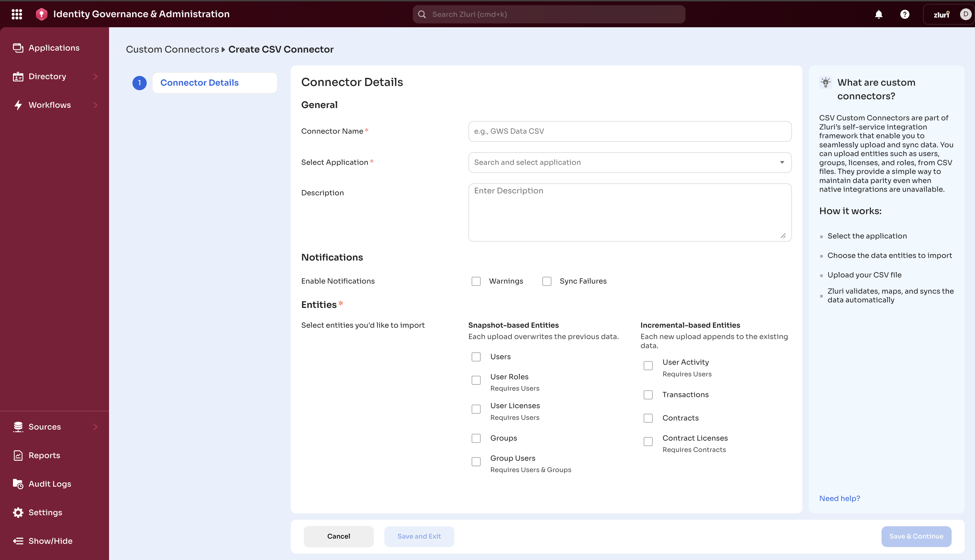Open Settings gear in sidebar
The image size is (975, 560).
[x=18, y=512]
